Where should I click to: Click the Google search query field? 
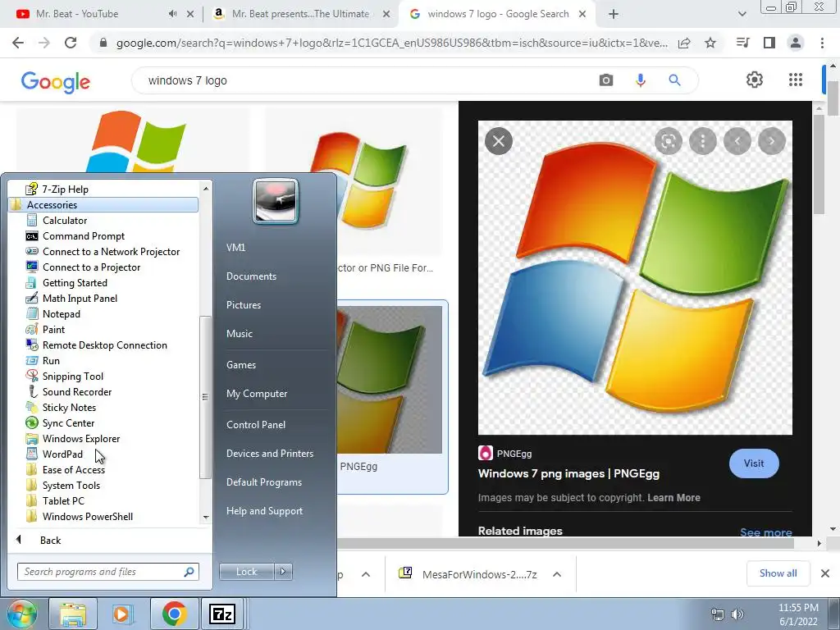(x=364, y=80)
